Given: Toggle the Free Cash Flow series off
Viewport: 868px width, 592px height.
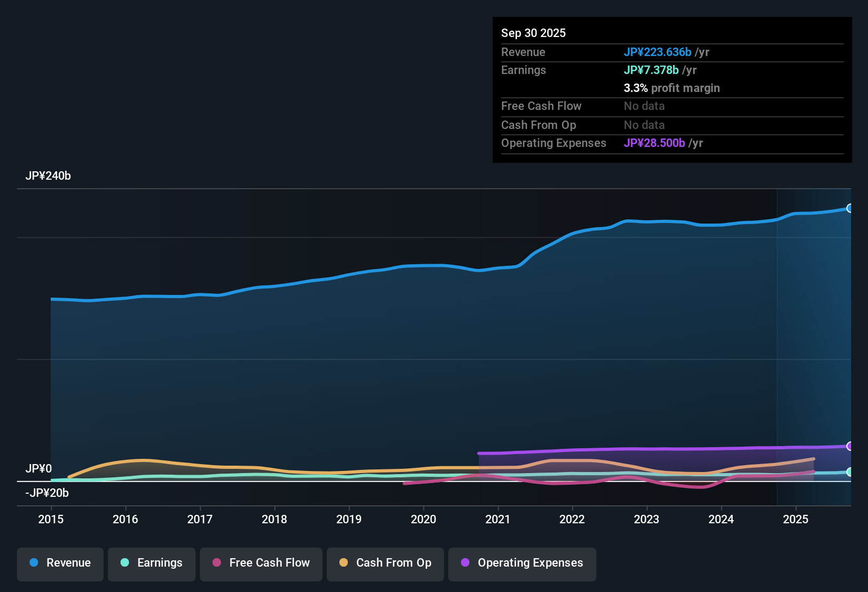Looking at the screenshot, I should click(x=261, y=563).
